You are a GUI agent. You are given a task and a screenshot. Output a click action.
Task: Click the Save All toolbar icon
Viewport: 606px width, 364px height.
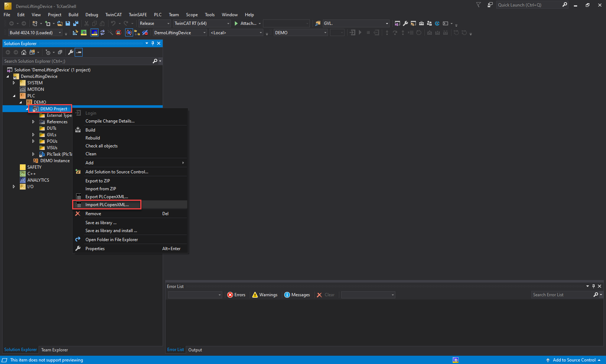pyautogui.click(x=76, y=23)
